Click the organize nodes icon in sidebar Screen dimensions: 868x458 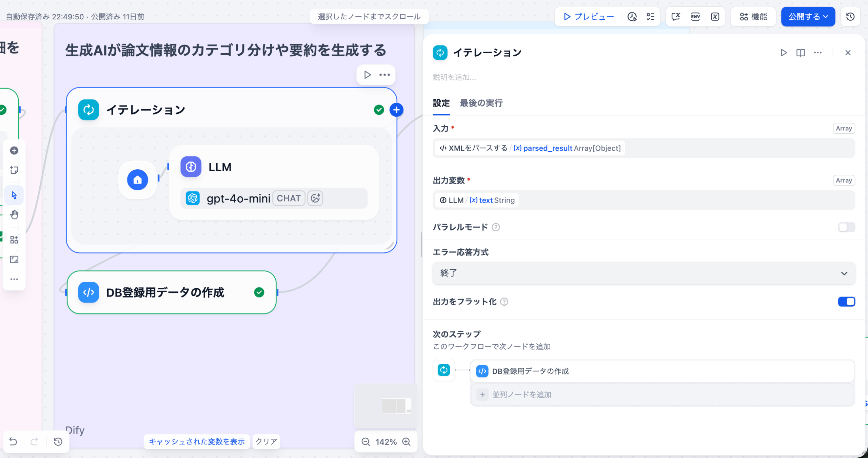[14, 240]
